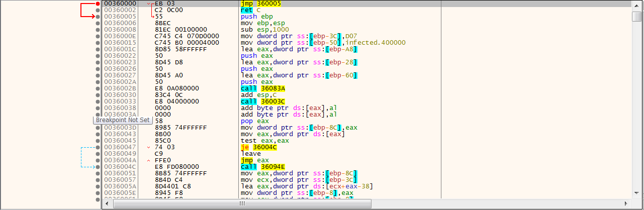Click the vertical scrollbar thumb
The height and width of the screenshot is (210, 644).
pos(636,17)
